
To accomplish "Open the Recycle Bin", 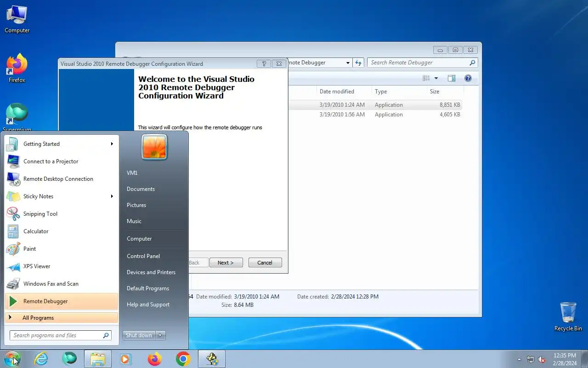I will (568, 316).
